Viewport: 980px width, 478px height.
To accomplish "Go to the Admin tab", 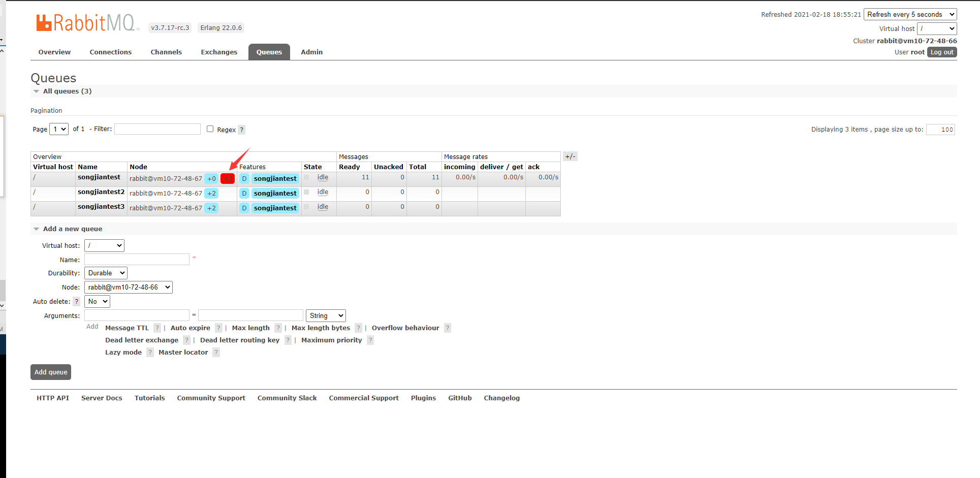I will tap(311, 52).
